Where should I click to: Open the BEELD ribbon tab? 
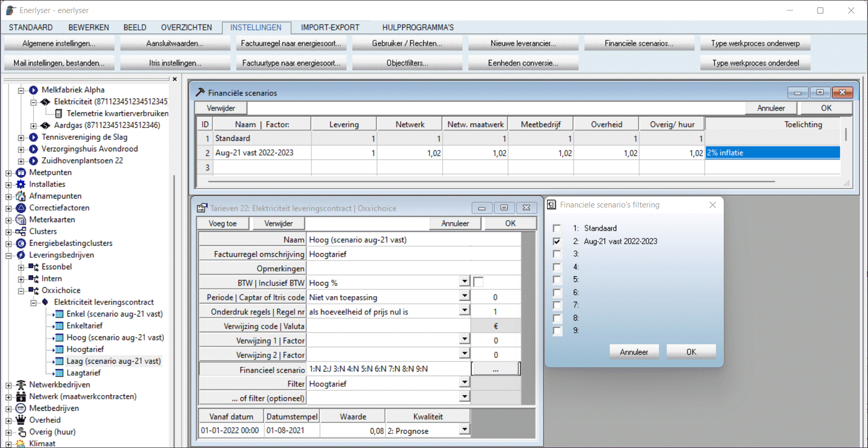135,28
